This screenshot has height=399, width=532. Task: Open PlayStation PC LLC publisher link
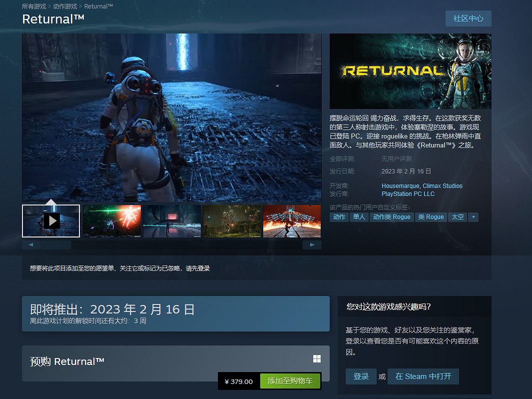tap(408, 194)
